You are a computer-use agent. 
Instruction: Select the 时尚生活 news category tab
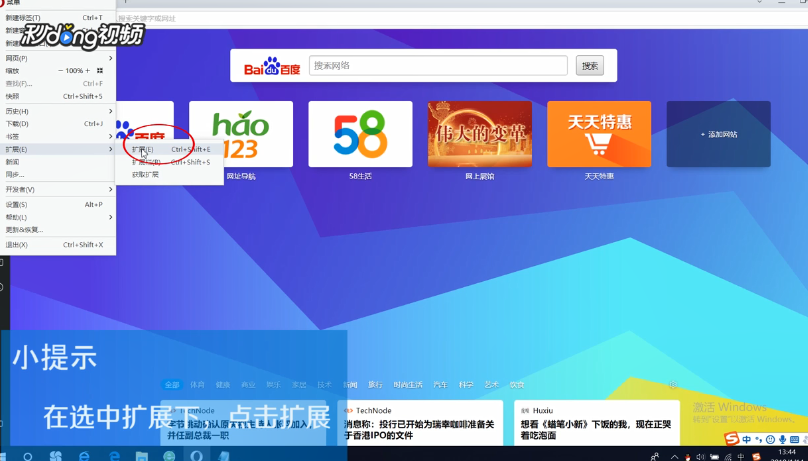point(408,385)
